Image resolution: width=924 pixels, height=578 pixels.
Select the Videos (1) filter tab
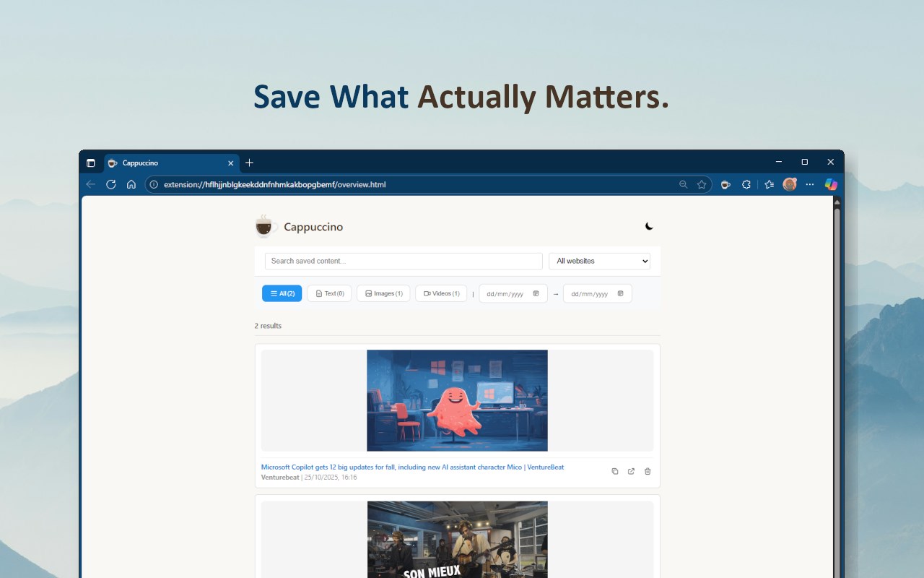[x=441, y=293]
